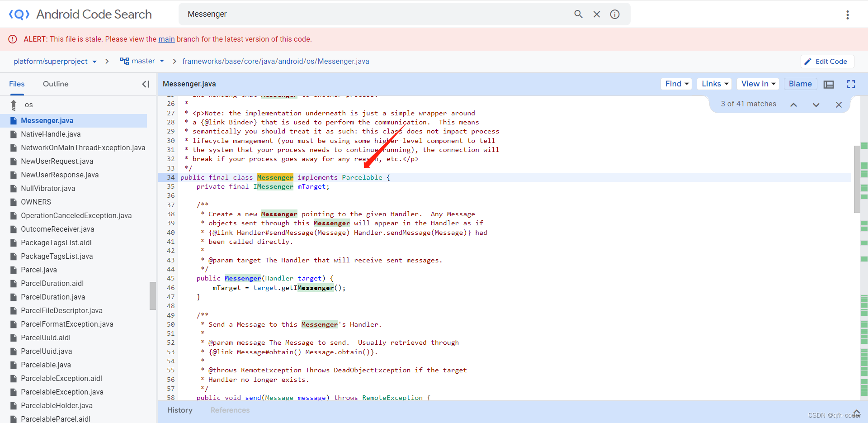Click the Android Code Search logo icon

[19, 14]
